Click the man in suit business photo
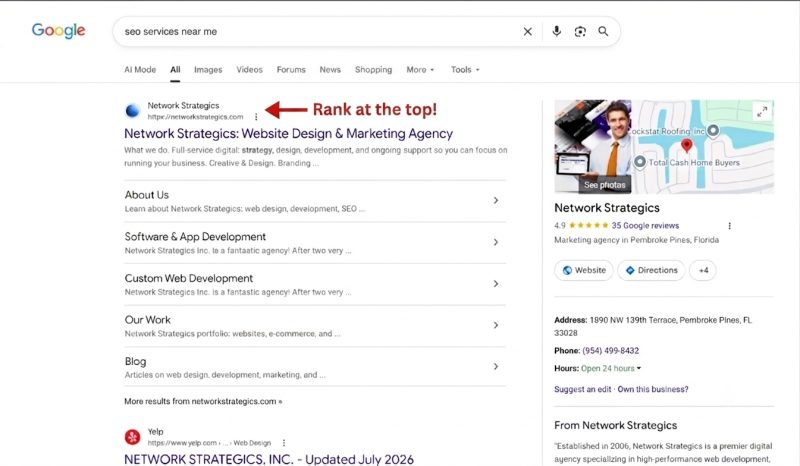 click(593, 146)
